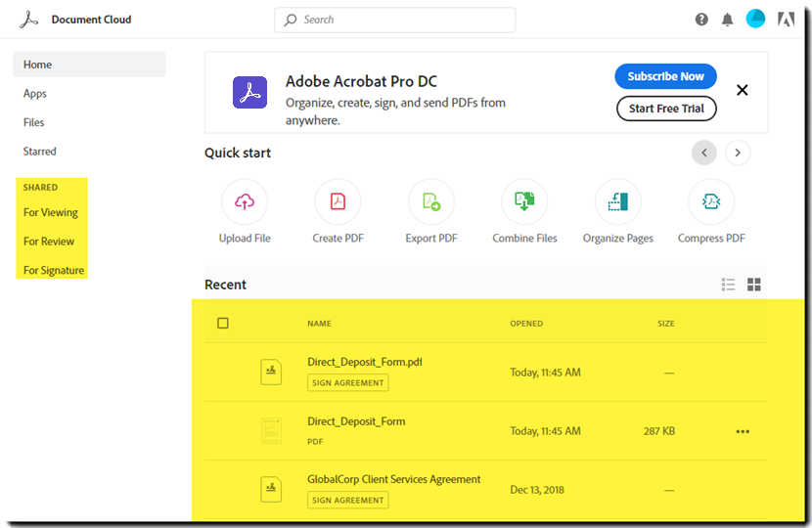
Task: Click the Document Cloud title
Action: pyautogui.click(x=91, y=20)
